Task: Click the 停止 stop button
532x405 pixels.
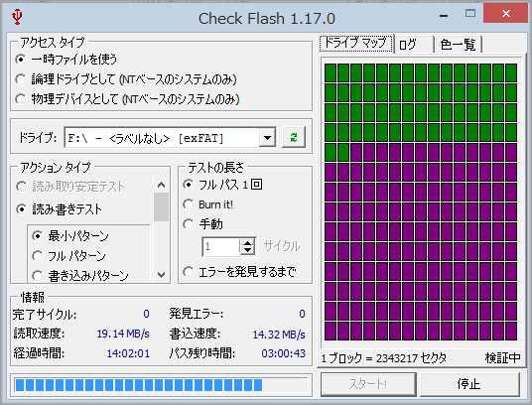Action: pyautogui.click(x=468, y=384)
